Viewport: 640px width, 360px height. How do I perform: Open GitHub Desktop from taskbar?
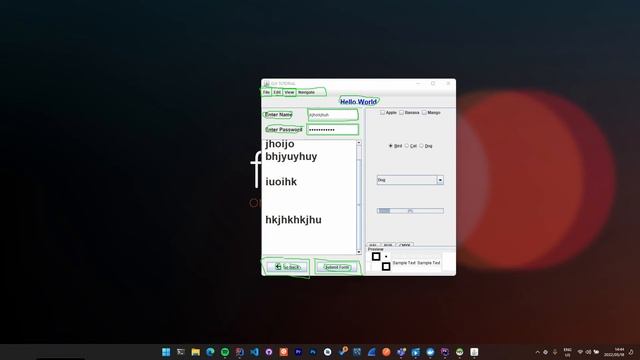click(269, 352)
